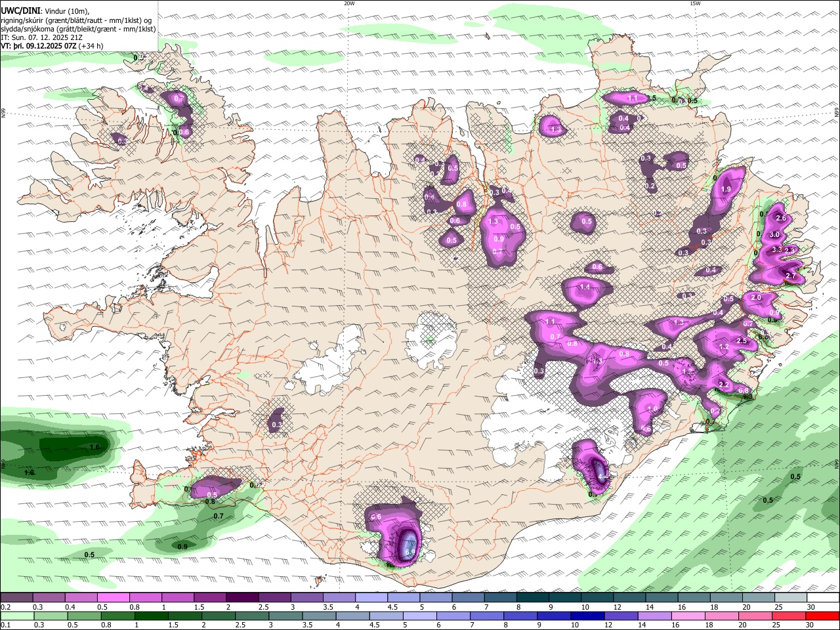This screenshot has height=630, width=840.
Task: Click the '4.5' label under the upper legend bar
Action: tap(392, 607)
